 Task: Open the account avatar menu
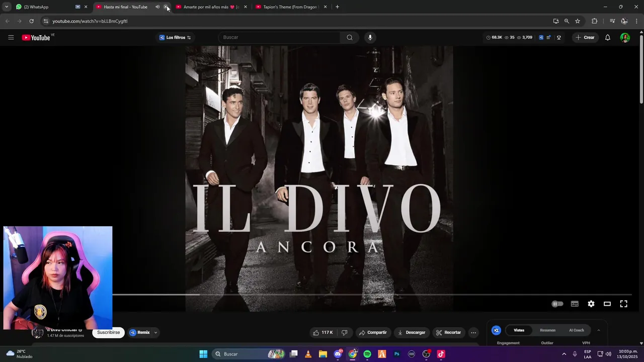pyautogui.click(x=625, y=38)
